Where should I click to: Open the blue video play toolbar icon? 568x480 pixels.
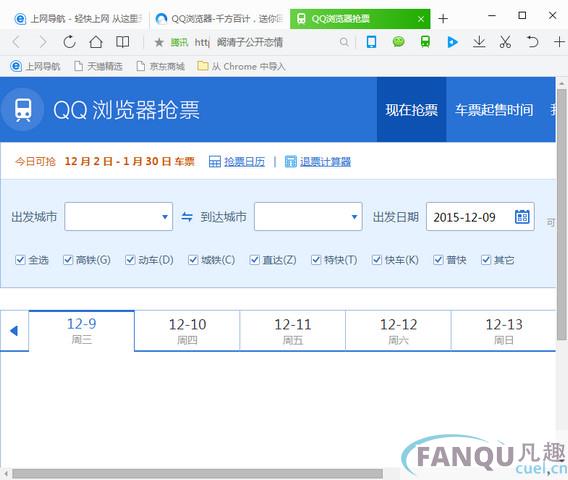(452, 42)
